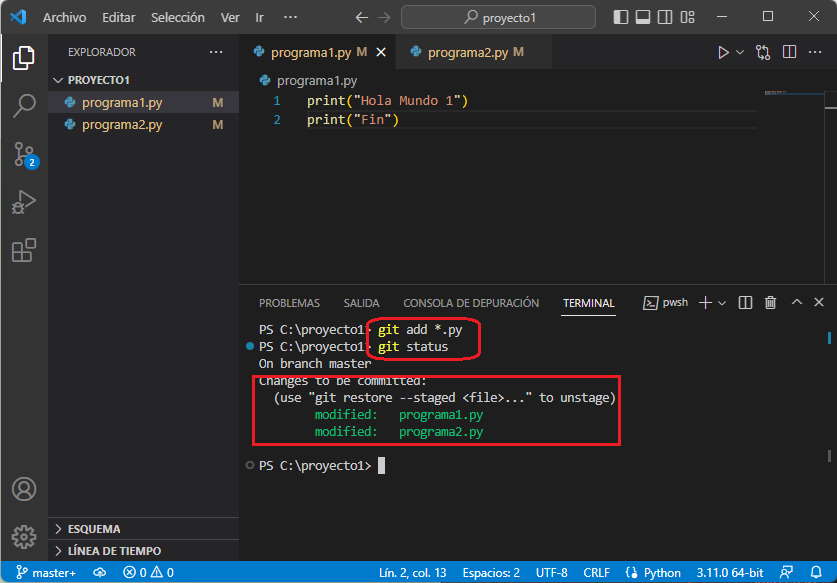
Task: Click the proyecto1 command center search box
Action: tap(499, 18)
